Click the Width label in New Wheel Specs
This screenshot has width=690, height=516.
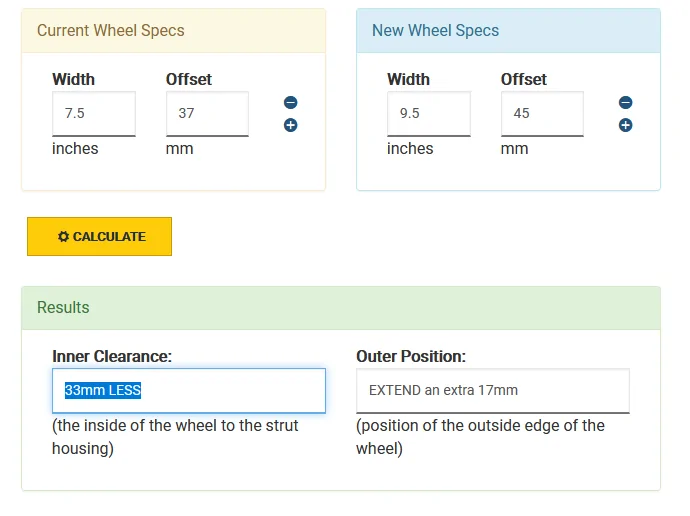pos(408,79)
